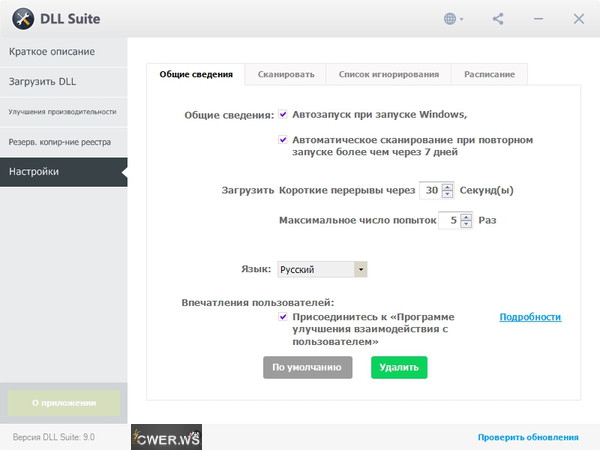Click the globe language icon in title bar
The width and height of the screenshot is (600, 450).
pyautogui.click(x=453, y=19)
